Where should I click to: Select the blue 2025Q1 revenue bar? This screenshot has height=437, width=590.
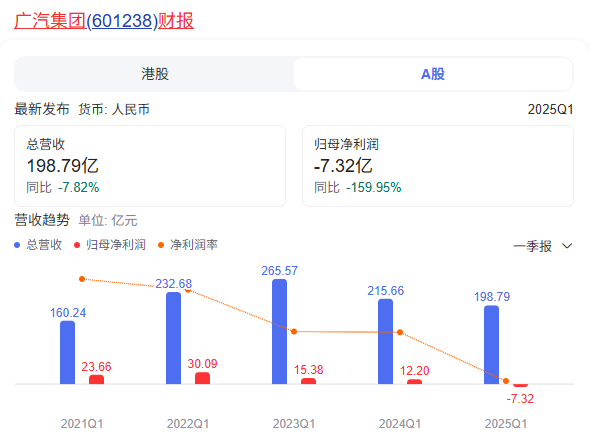[491, 345]
